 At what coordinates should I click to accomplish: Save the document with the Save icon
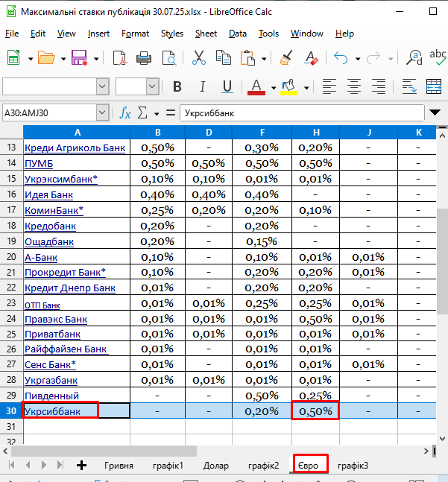(79, 58)
